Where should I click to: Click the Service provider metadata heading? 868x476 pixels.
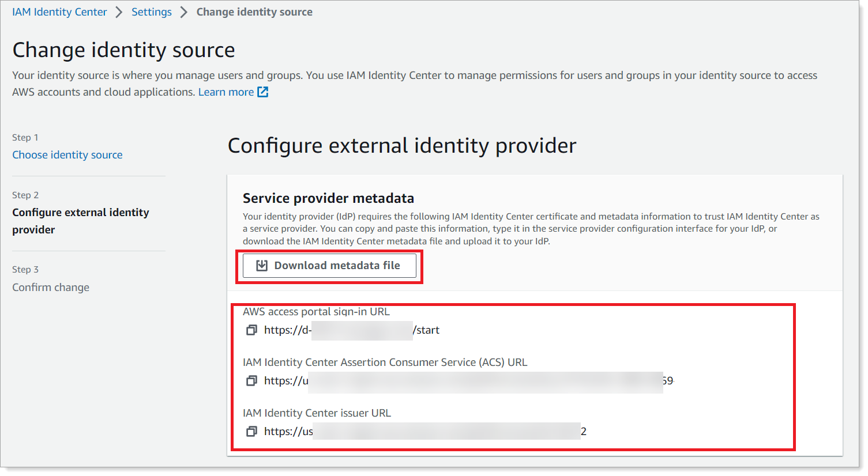coord(328,198)
